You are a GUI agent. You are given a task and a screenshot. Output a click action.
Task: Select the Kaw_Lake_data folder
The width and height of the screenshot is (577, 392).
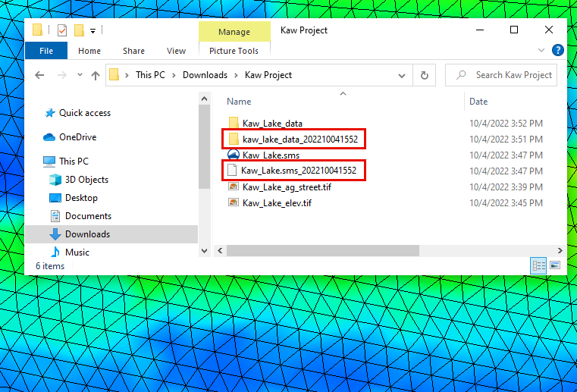tap(272, 124)
